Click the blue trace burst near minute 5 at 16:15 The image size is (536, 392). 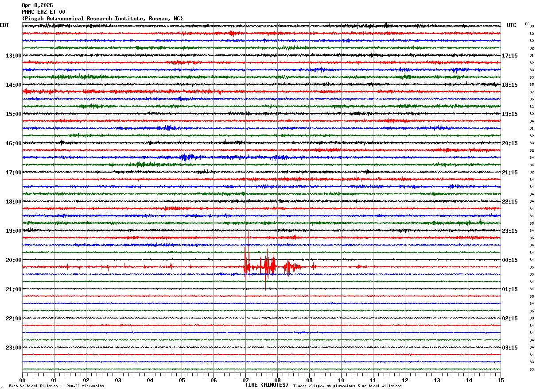tap(187, 157)
